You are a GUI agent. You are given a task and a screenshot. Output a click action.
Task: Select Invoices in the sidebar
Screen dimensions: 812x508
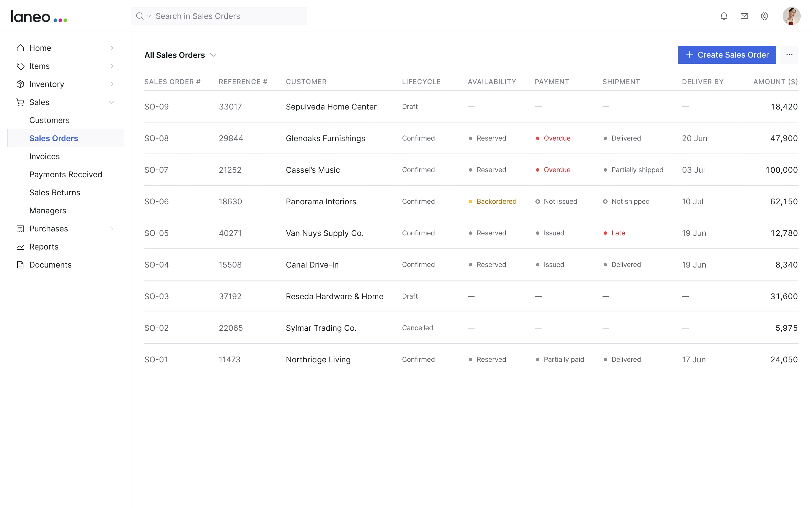click(x=44, y=157)
